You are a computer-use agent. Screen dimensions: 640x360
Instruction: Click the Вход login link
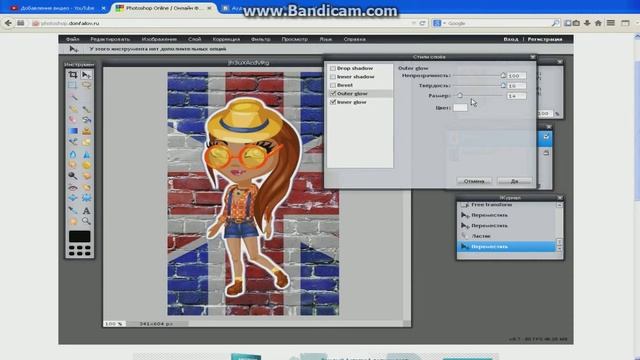[511, 39]
